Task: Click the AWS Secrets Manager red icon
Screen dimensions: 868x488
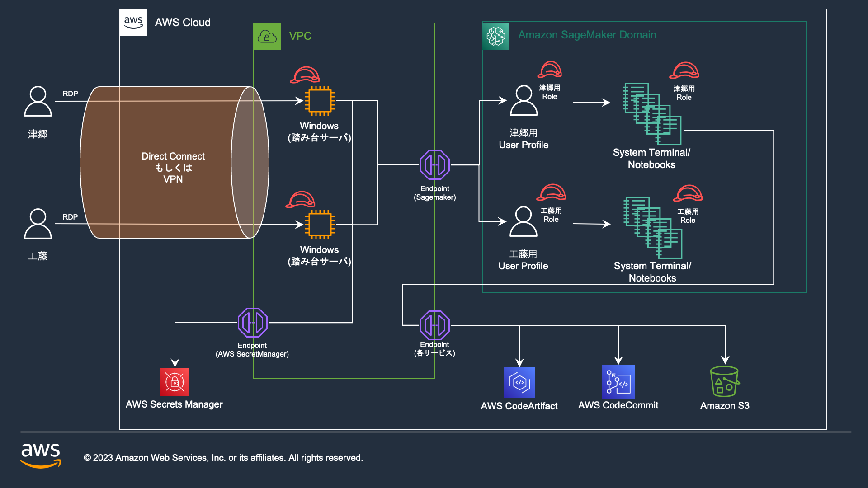Action: 175,382
